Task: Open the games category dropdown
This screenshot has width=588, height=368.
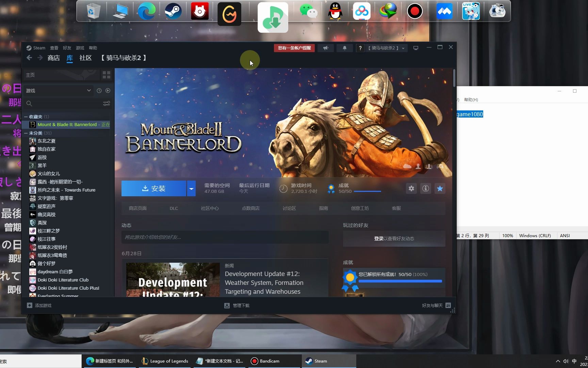Action: pos(59,91)
